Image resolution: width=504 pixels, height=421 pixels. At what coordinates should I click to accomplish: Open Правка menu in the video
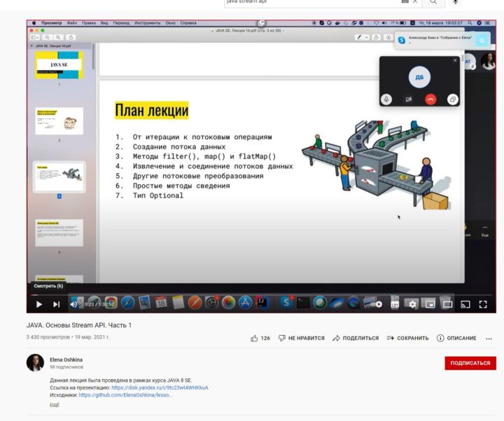[x=89, y=23]
